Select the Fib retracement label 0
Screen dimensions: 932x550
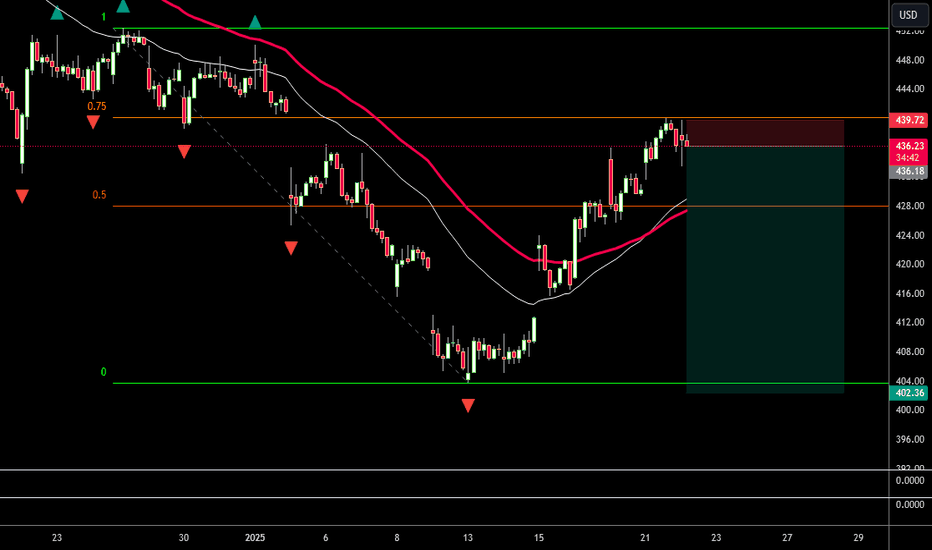pyautogui.click(x=103, y=372)
